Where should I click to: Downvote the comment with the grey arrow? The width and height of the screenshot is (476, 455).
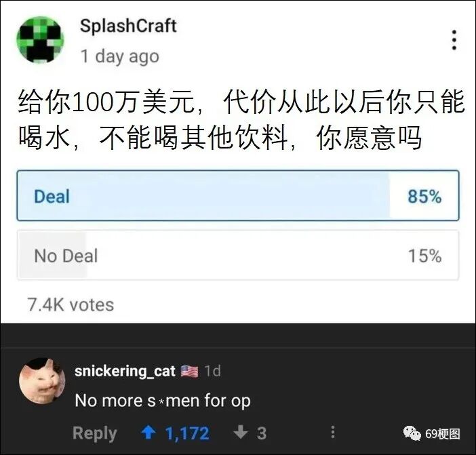pyautogui.click(x=241, y=432)
